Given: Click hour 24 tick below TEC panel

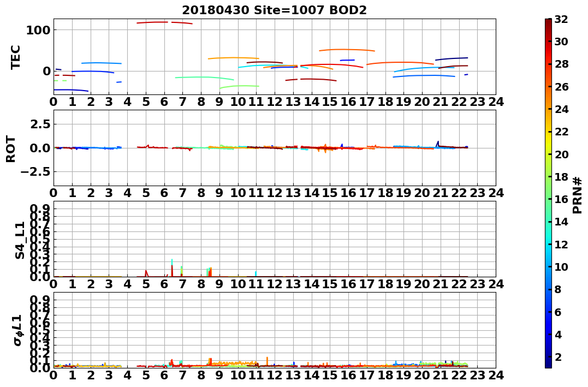Looking at the screenshot, I should coord(495,102).
